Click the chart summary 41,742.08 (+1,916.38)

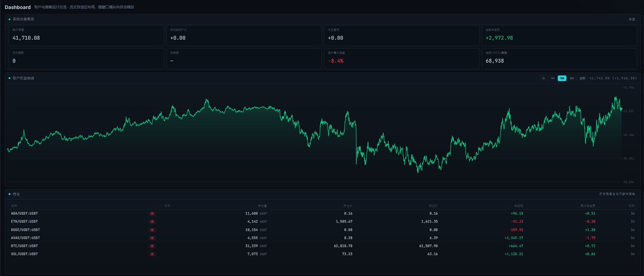tap(612, 78)
